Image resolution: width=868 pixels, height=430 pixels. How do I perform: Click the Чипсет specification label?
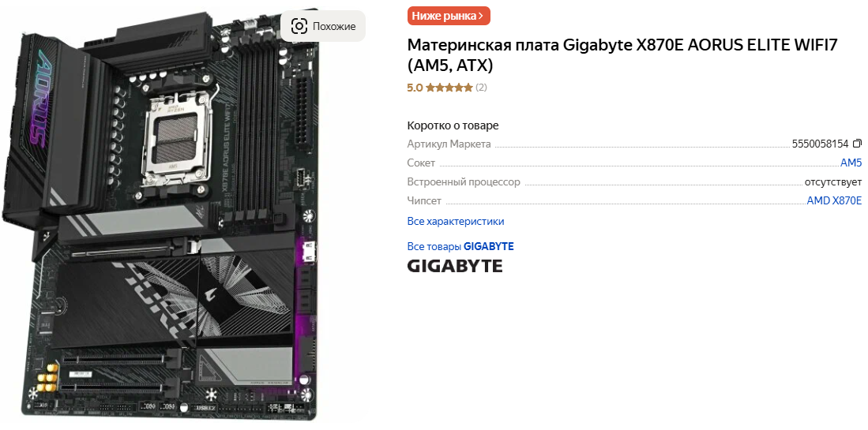pyautogui.click(x=425, y=200)
